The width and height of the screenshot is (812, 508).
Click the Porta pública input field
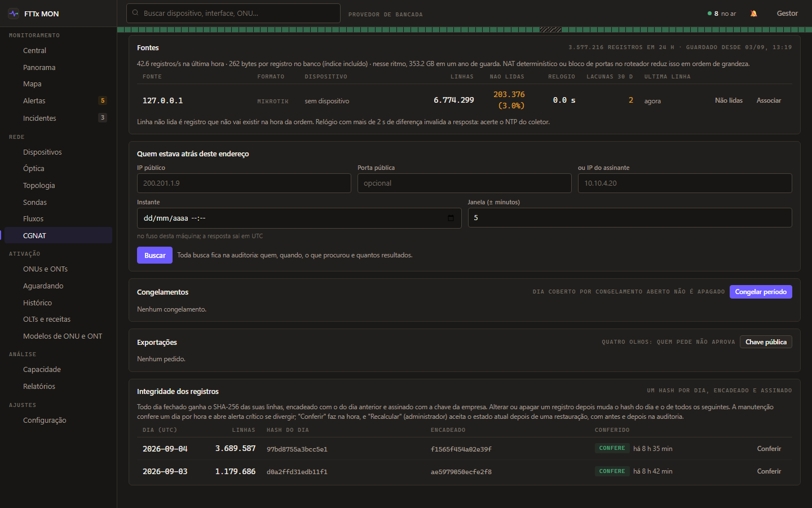465,183
